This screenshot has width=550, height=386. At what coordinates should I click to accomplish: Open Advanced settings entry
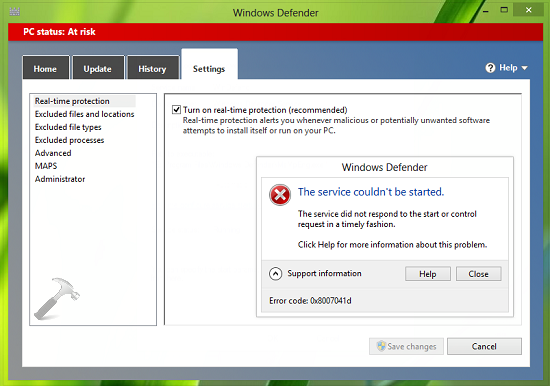[x=53, y=153]
